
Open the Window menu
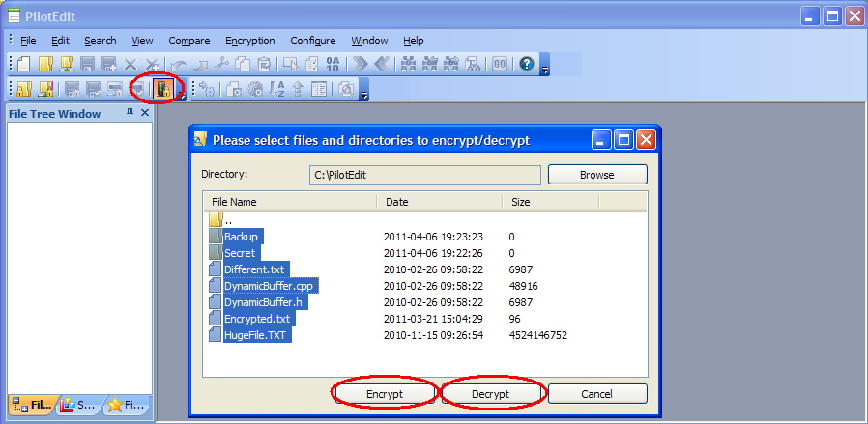coord(369,41)
